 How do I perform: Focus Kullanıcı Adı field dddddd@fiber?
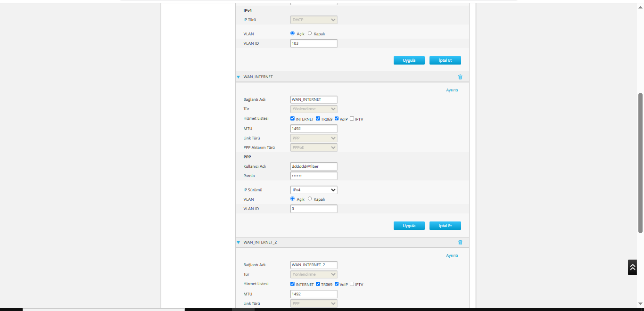coord(314,166)
